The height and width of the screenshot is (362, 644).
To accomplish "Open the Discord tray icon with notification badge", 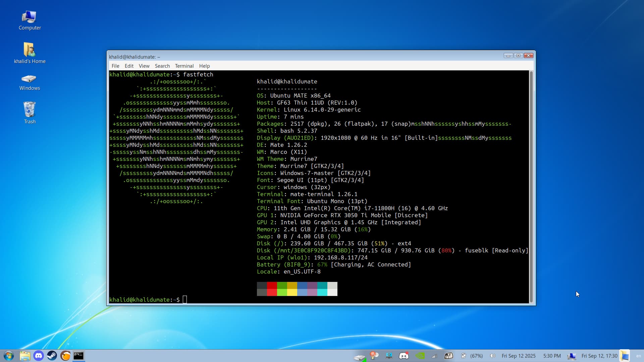I will (404, 356).
